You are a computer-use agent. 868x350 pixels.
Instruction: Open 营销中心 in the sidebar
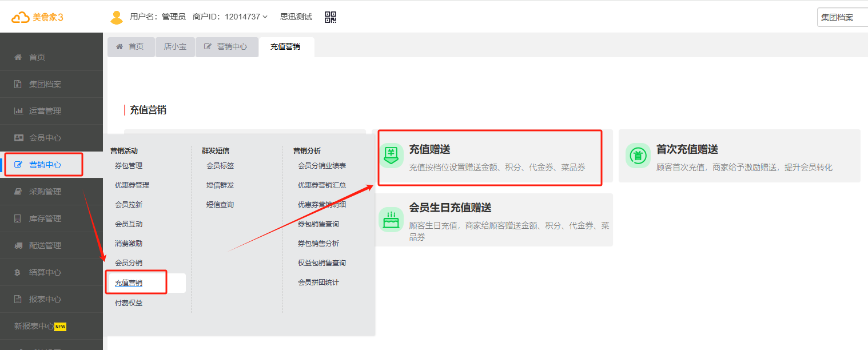point(51,165)
